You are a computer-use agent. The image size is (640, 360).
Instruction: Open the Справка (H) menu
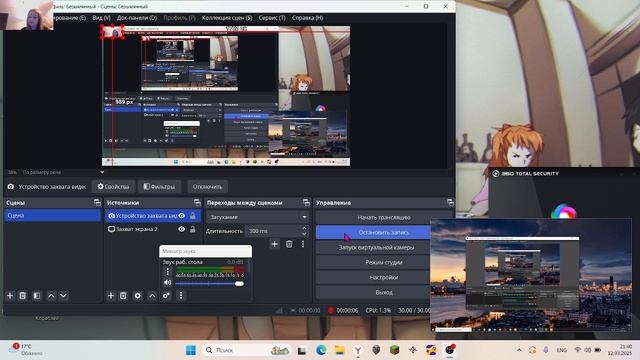(307, 18)
